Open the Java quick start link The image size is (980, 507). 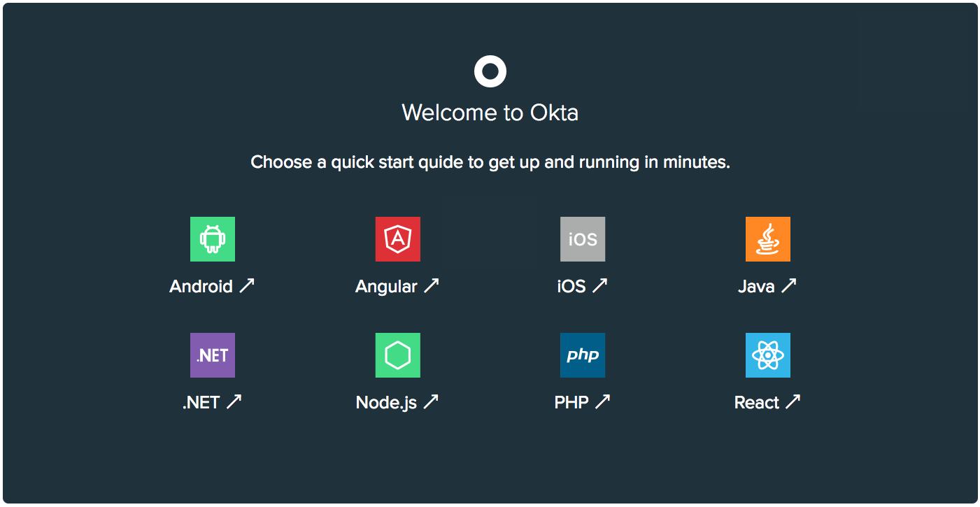pos(756,287)
